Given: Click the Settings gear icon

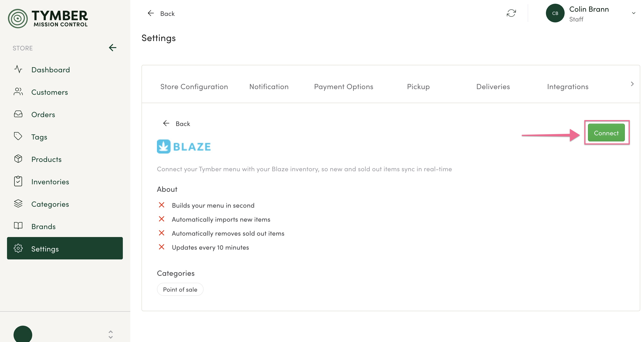Looking at the screenshot, I should tap(18, 248).
